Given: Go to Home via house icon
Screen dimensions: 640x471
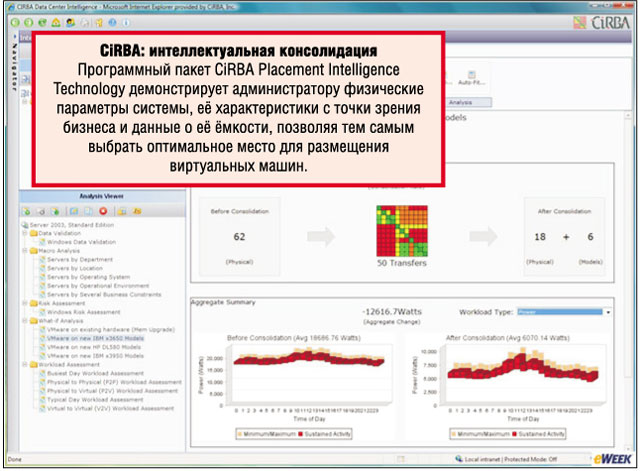Looking at the screenshot, I should point(56,23).
